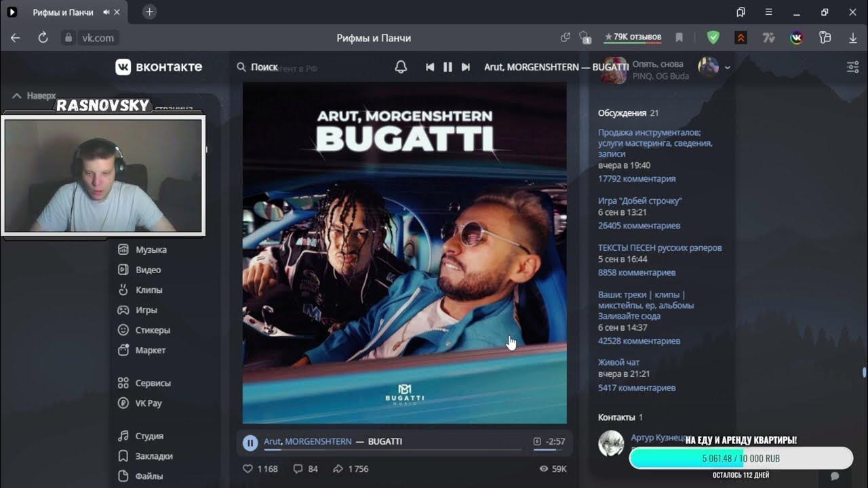Skip to next track in header player
The width and height of the screenshot is (868, 488).
click(x=465, y=67)
